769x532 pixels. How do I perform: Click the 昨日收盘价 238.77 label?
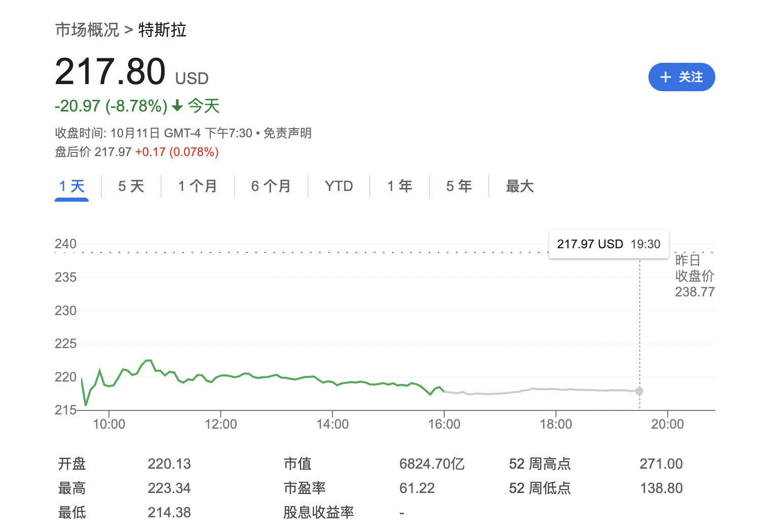tap(695, 276)
